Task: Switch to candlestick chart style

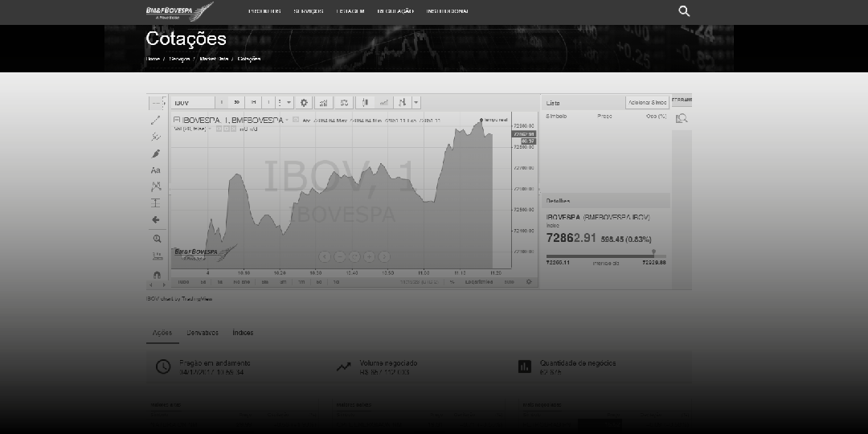Action: pos(365,102)
